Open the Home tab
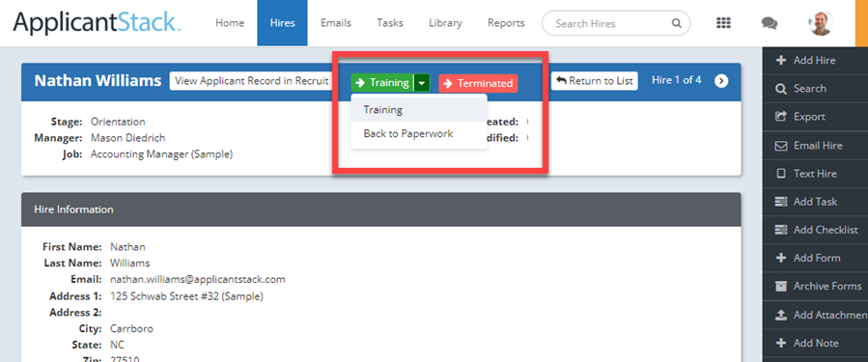This screenshot has height=362, width=868. pyautogui.click(x=230, y=23)
